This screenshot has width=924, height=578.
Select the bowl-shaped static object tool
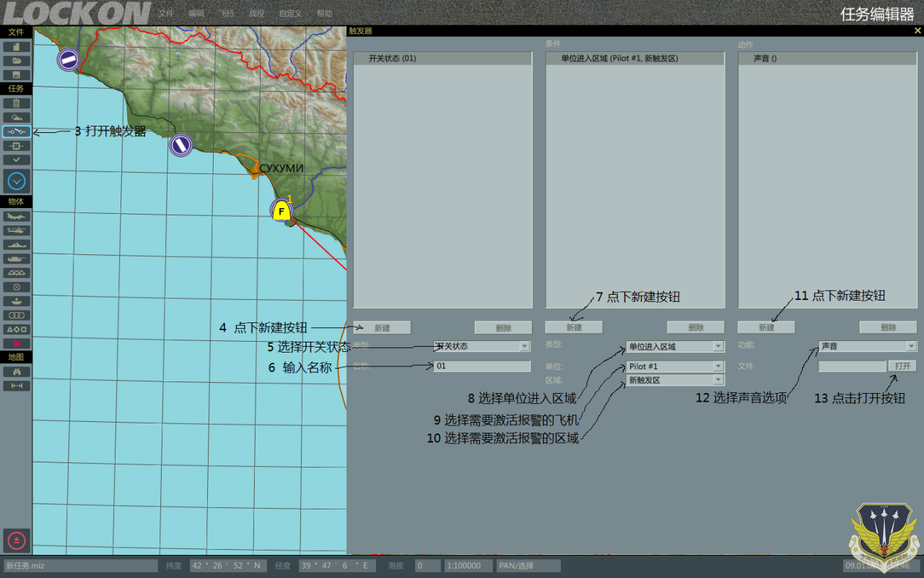pos(16,301)
